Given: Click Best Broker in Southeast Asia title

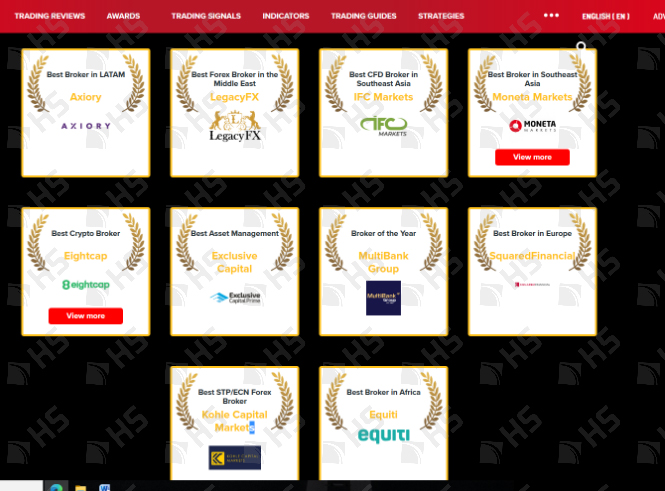Looking at the screenshot, I should 532,79.
